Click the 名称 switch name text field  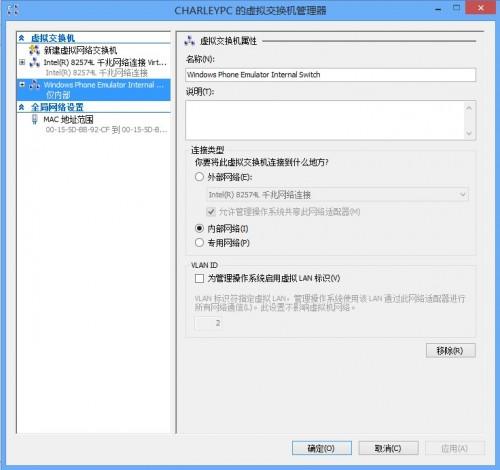(330, 75)
